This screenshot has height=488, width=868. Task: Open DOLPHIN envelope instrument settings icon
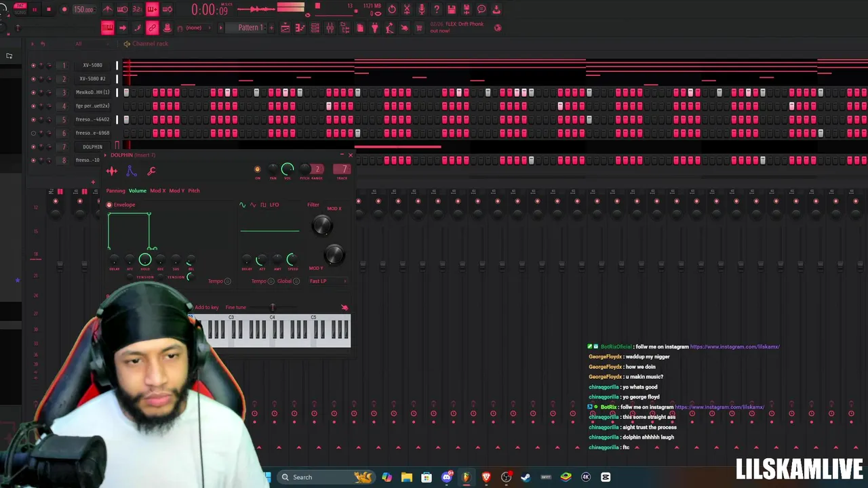coord(132,171)
